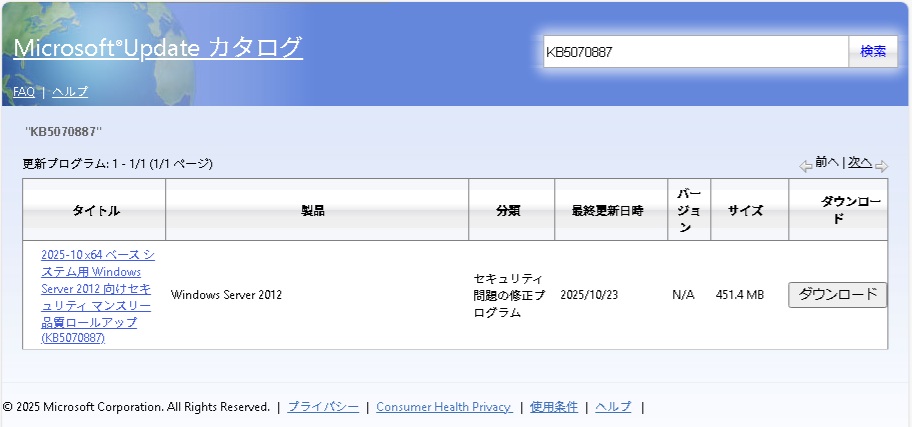Click the "KB5070887" search term heading
Viewport: 912px width, 427px height.
(63, 132)
